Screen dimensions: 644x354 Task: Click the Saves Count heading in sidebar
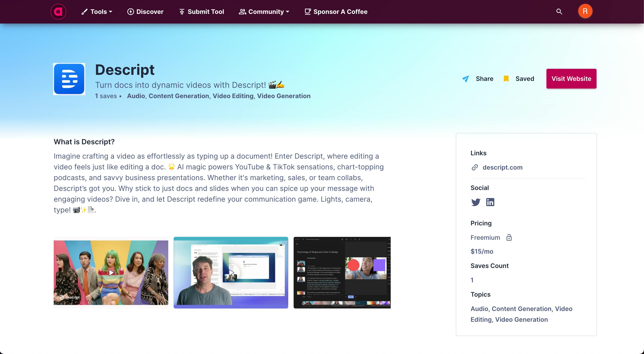490,266
